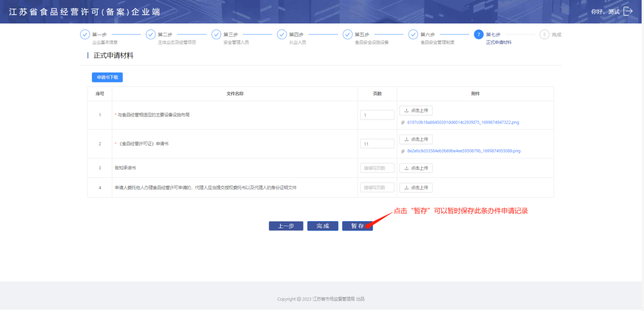Click the logout icon at top right

click(628, 11)
